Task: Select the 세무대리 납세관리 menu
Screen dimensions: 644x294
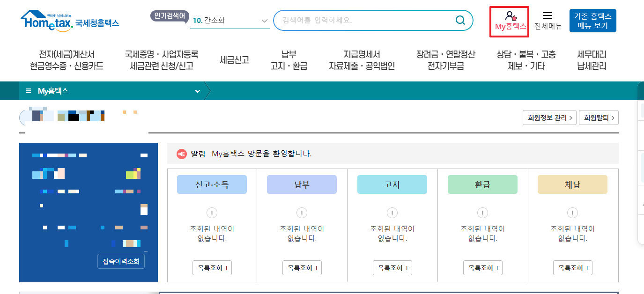Action: [x=592, y=59]
